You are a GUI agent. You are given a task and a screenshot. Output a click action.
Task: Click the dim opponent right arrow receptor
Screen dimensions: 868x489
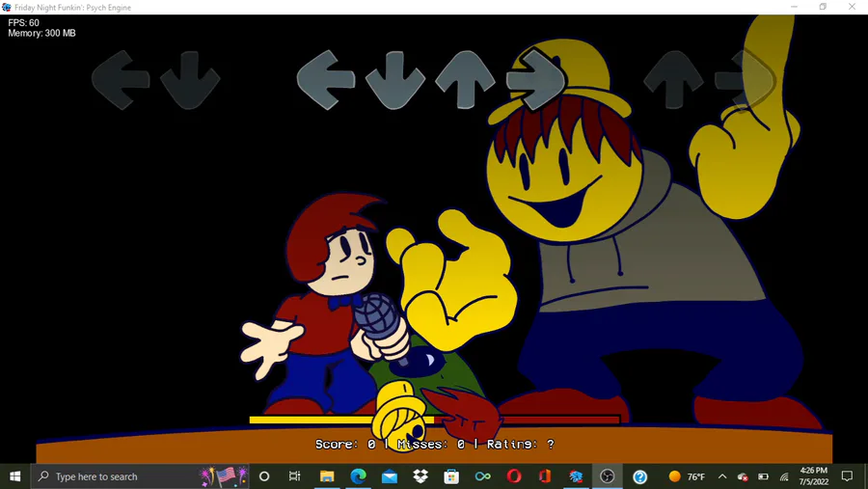744,79
